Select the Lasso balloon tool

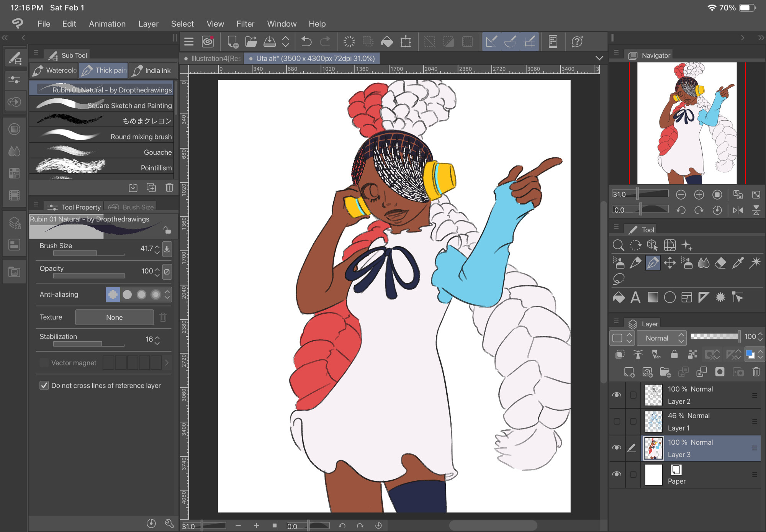619,279
